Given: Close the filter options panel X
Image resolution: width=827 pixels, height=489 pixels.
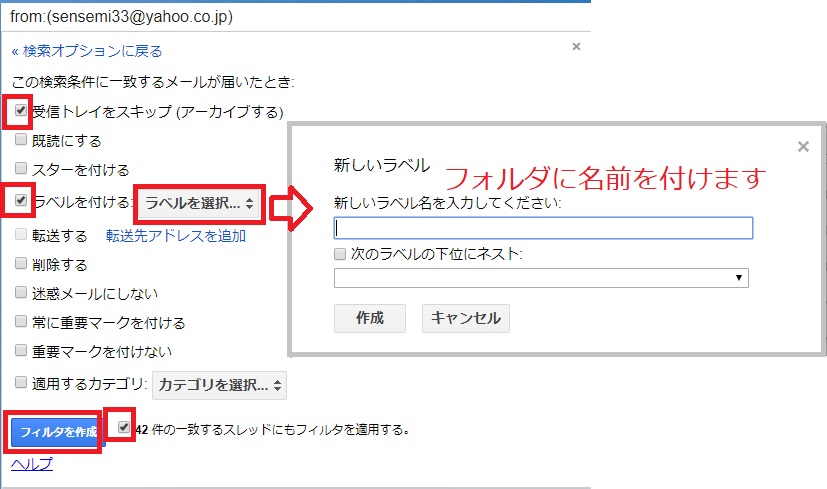Looking at the screenshot, I should click(x=576, y=46).
